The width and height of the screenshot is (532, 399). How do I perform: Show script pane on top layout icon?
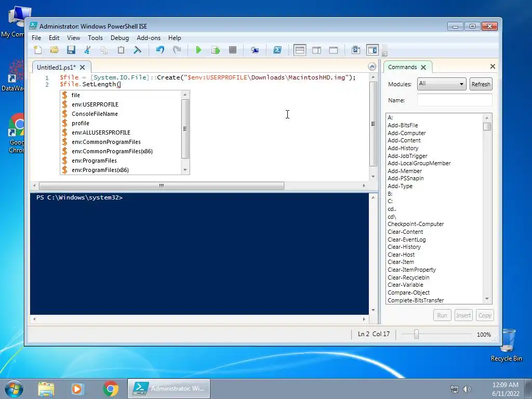(300, 50)
